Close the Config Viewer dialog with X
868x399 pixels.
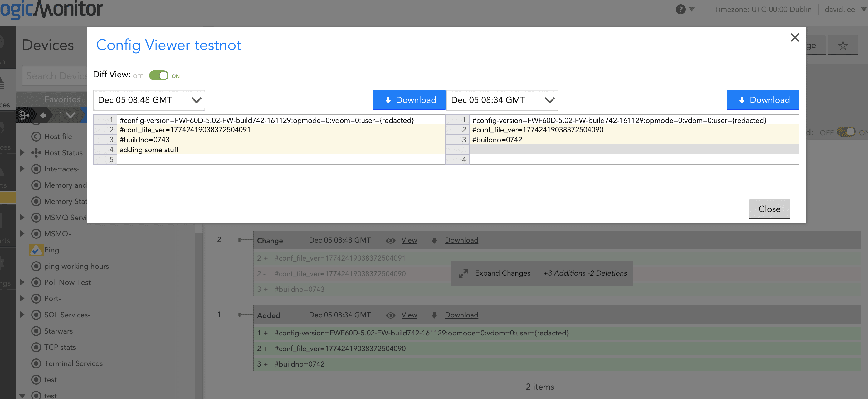click(x=795, y=37)
